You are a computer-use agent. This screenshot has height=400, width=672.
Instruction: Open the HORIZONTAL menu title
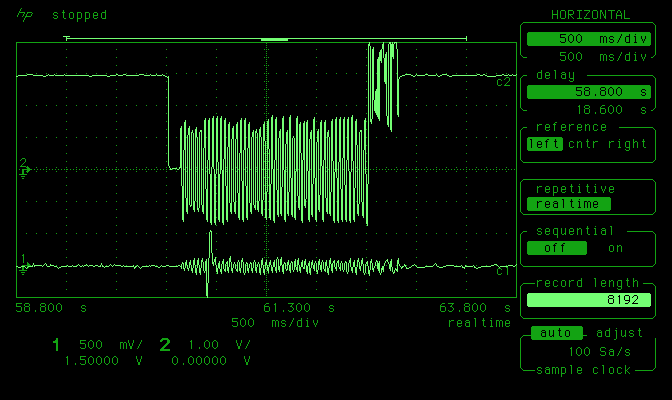[590, 15]
